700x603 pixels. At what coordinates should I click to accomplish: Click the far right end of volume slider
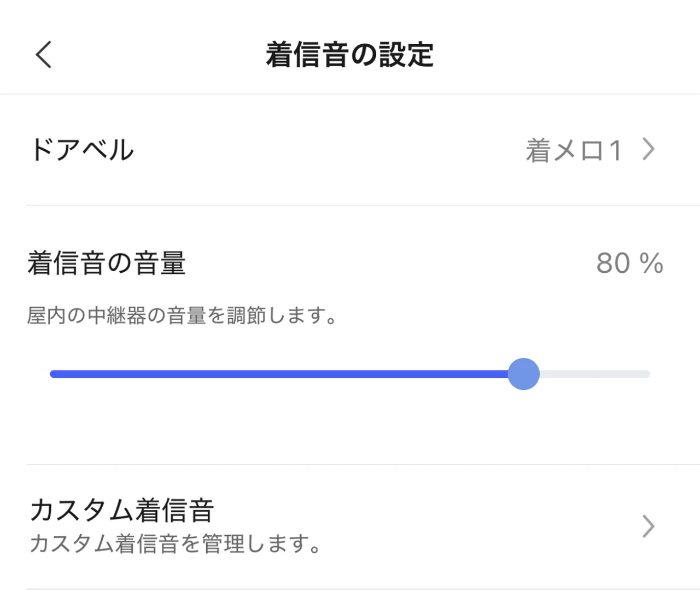coord(647,374)
